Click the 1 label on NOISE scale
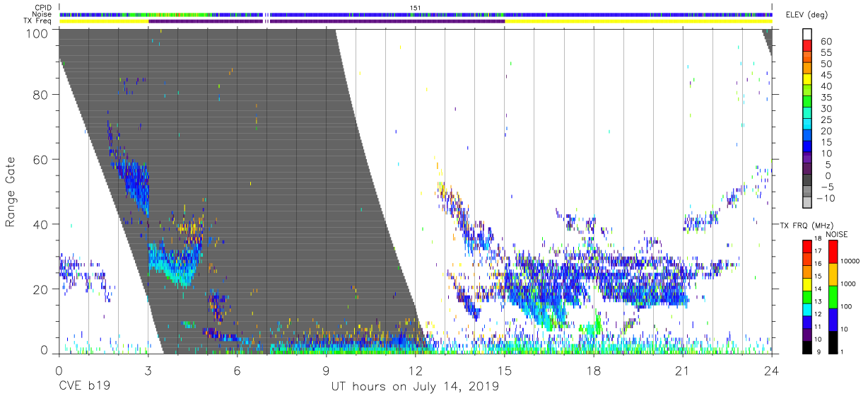 [x=843, y=351]
